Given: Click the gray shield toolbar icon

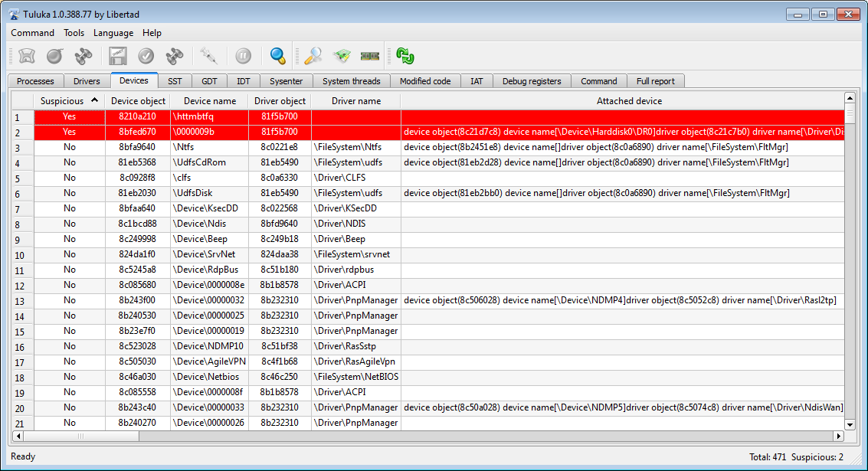Looking at the screenshot, I should [x=27, y=56].
